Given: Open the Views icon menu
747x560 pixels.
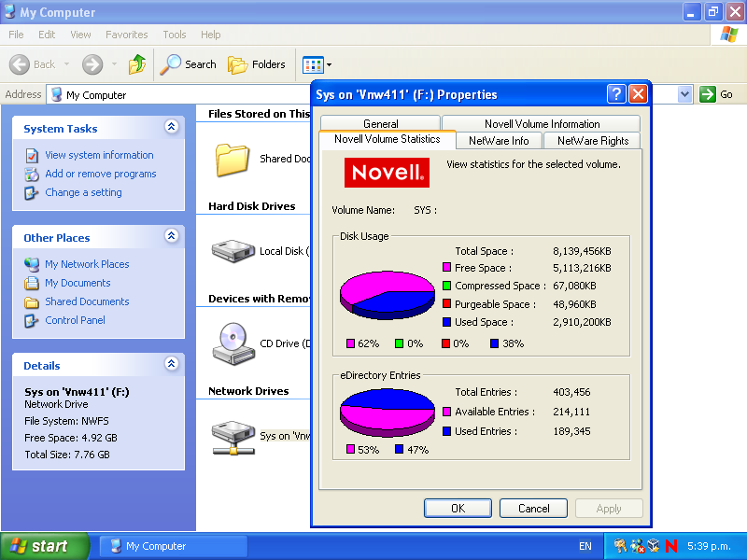Looking at the screenshot, I should click(x=313, y=64).
